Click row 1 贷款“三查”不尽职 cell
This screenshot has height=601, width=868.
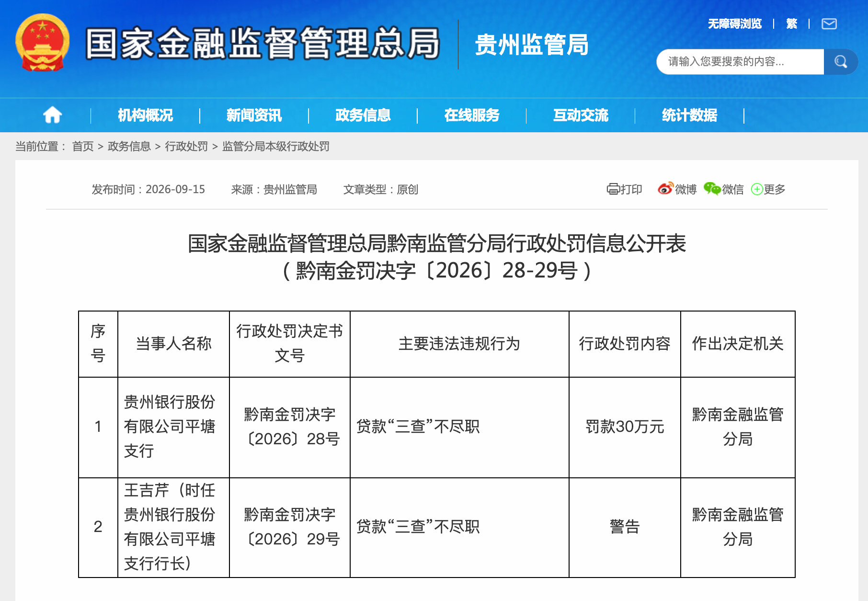459,427
